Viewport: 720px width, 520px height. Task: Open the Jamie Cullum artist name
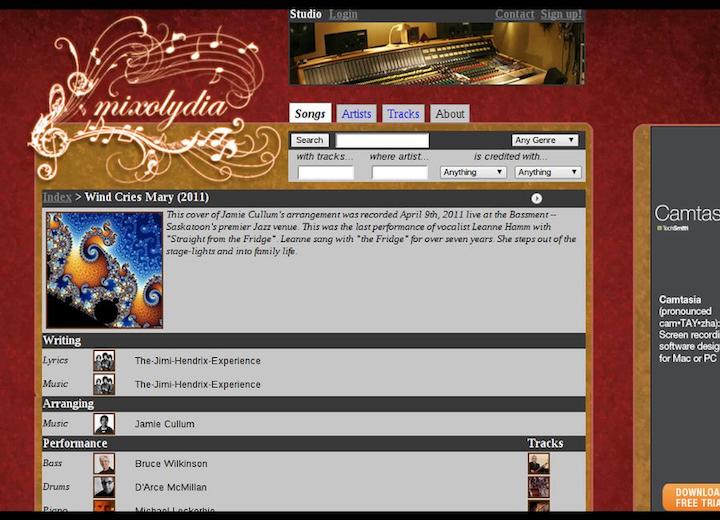(164, 424)
